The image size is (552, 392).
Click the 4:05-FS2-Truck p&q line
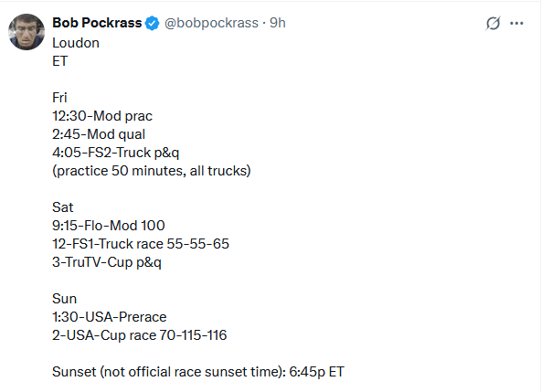(x=116, y=153)
